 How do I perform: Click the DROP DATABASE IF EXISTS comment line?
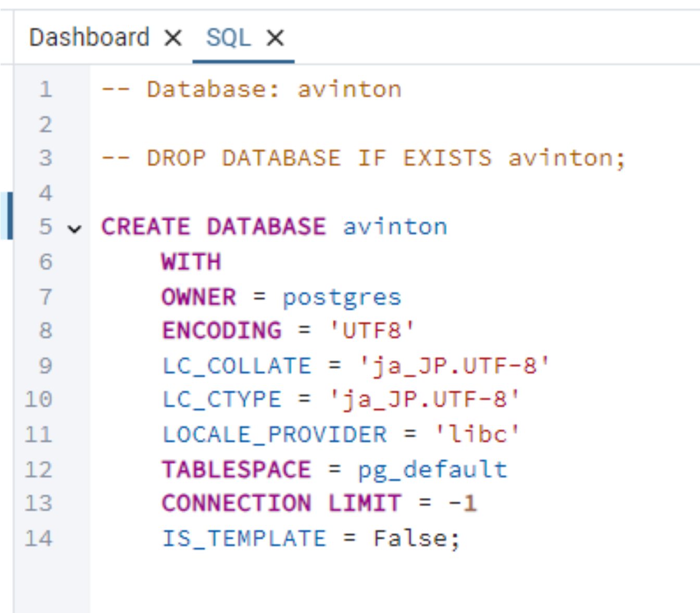pos(363,158)
